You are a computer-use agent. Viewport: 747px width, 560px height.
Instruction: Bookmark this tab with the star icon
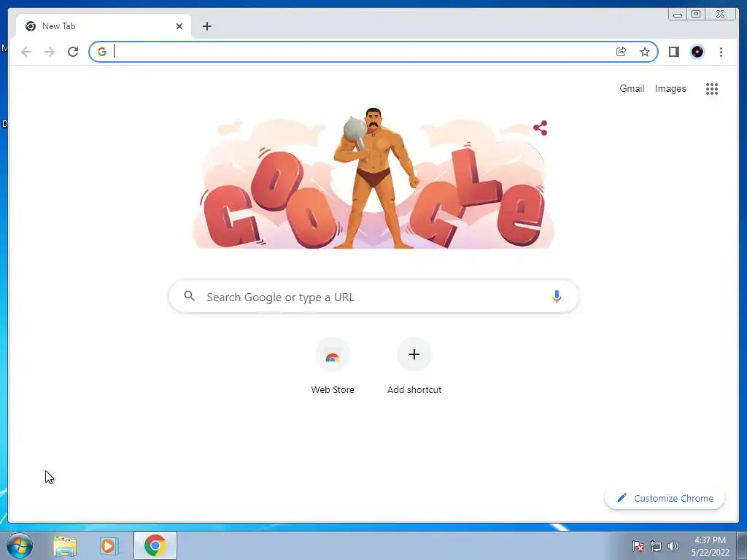(645, 52)
